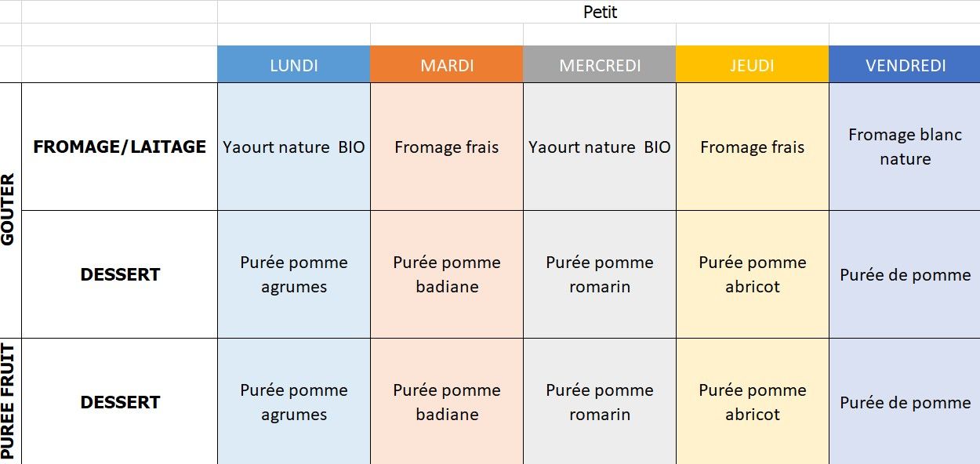This screenshot has width=980, height=464.
Task: Select the MARDI header cell
Action: (x=447, y=64)
